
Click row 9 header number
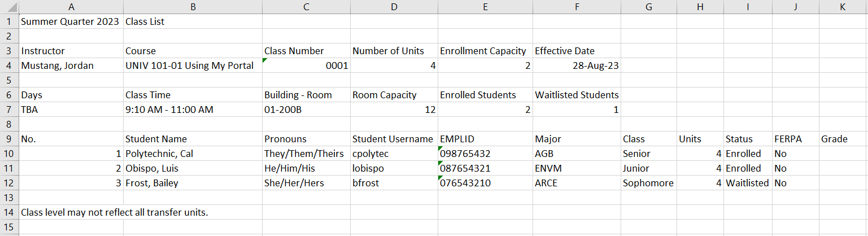tap(9, 139)
